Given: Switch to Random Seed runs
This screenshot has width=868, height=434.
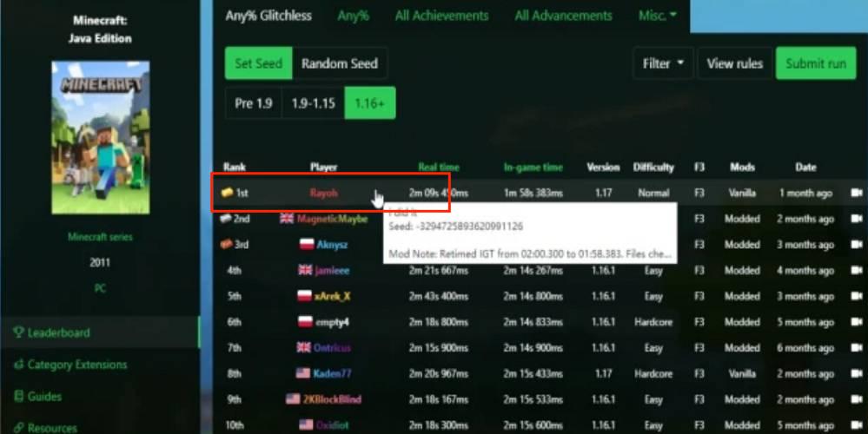Looking at the screenshot, I should pyautogui.click(x=340, y=63).
